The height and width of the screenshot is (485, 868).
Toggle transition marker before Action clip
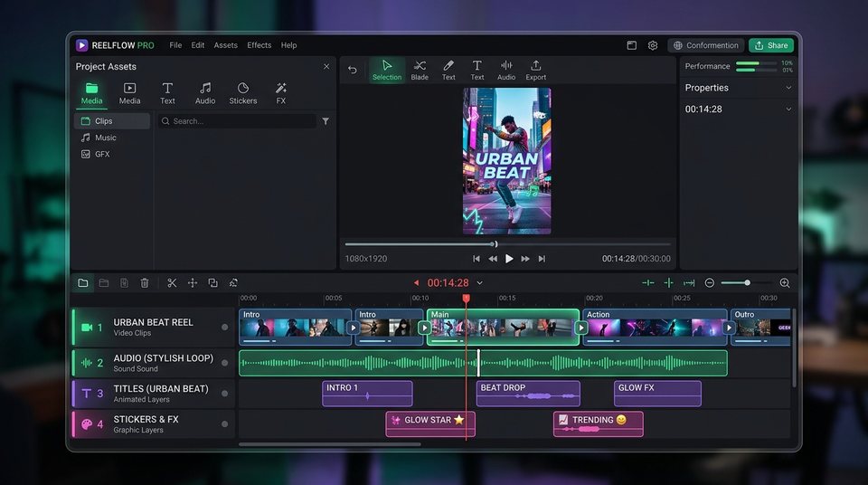[581, 328]
